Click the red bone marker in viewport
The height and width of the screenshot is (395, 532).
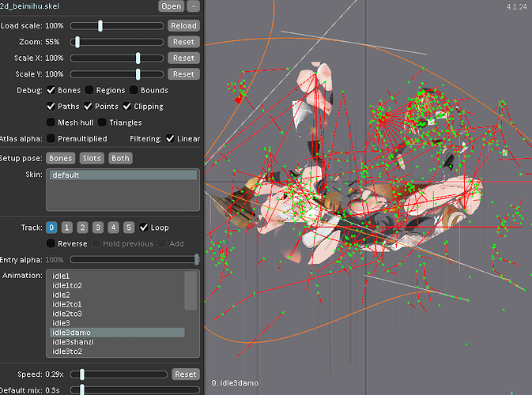(239, 100)
